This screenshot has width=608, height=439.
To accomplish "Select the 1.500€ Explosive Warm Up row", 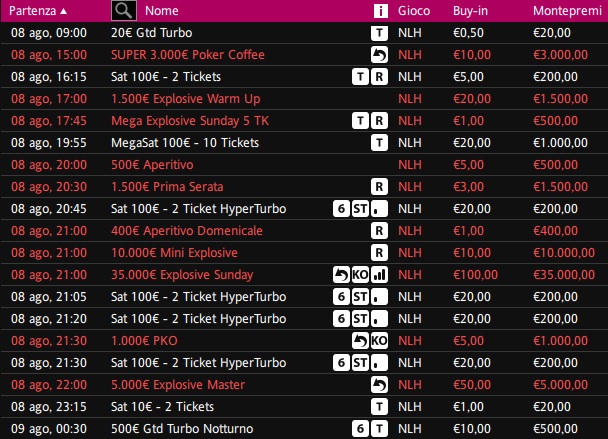I will 304,99.
